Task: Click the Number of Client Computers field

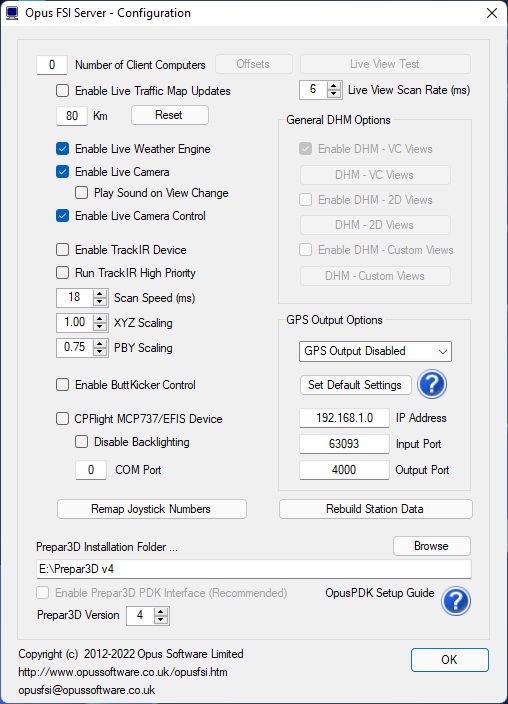Action: pos(52,65)
